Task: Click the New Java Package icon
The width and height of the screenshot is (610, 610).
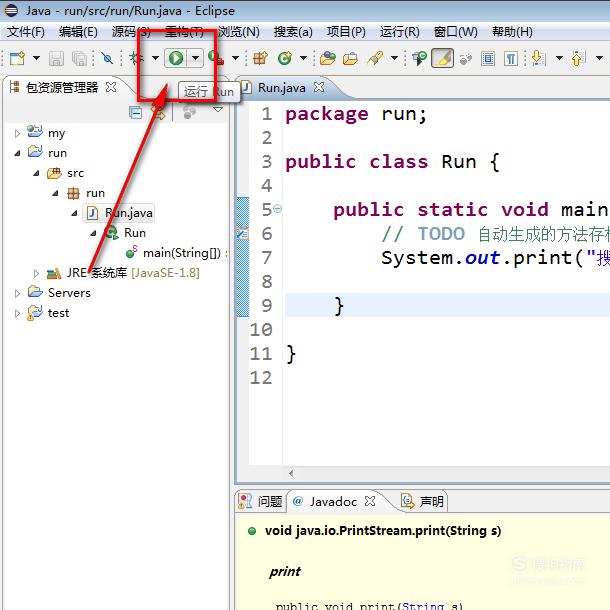Action: tap(260, 58)
